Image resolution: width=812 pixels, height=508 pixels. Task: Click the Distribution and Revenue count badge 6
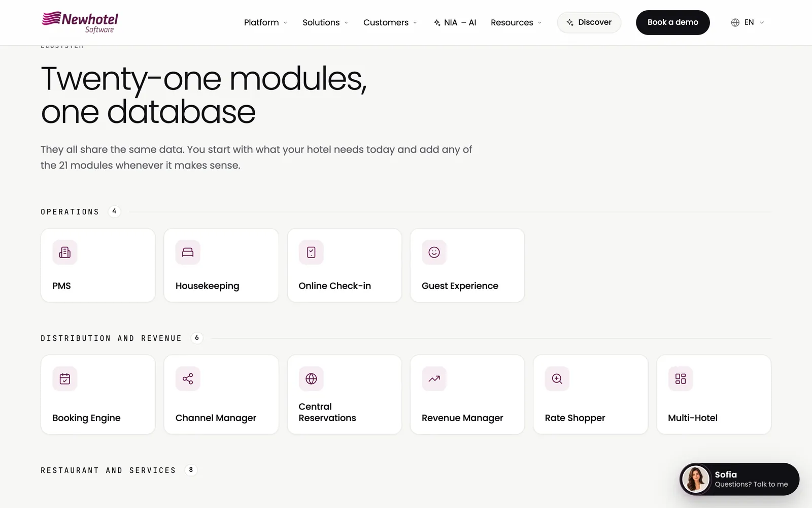[x=197, y=338]
